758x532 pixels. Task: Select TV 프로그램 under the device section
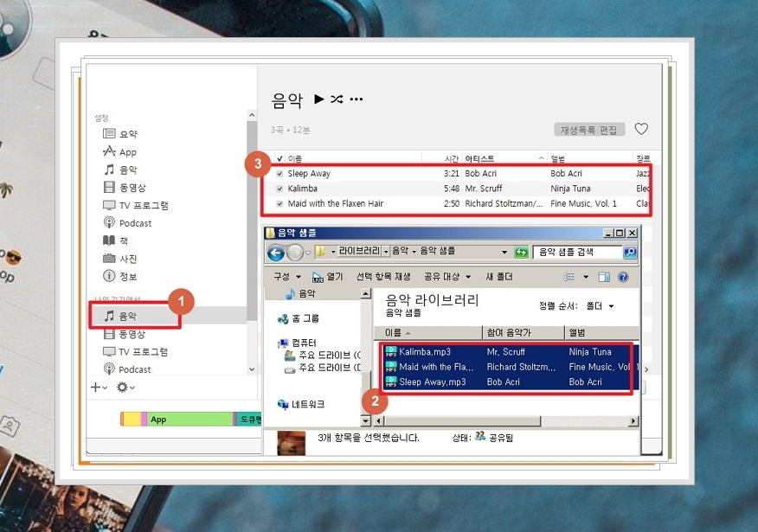[136, 351]
